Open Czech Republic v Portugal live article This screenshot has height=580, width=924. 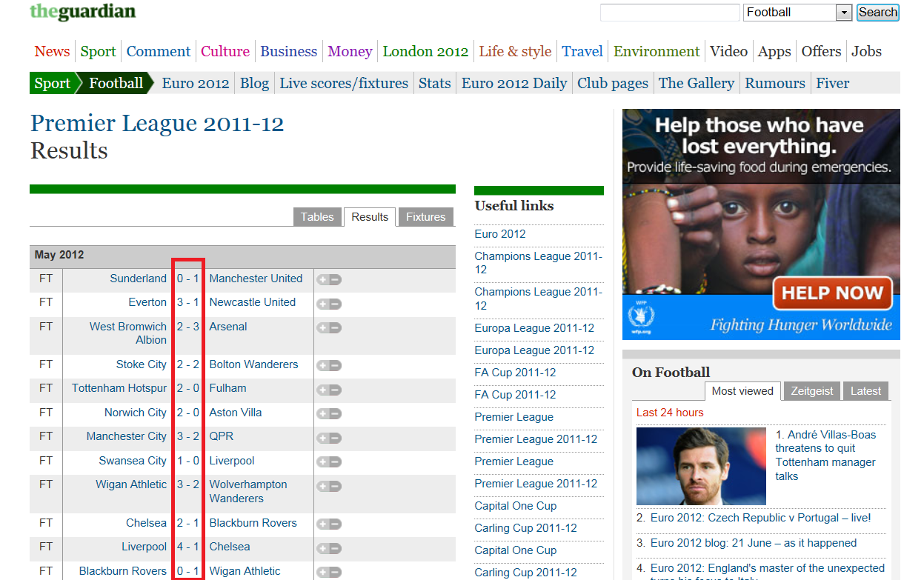pyautogui.click(x=761, y=518)
